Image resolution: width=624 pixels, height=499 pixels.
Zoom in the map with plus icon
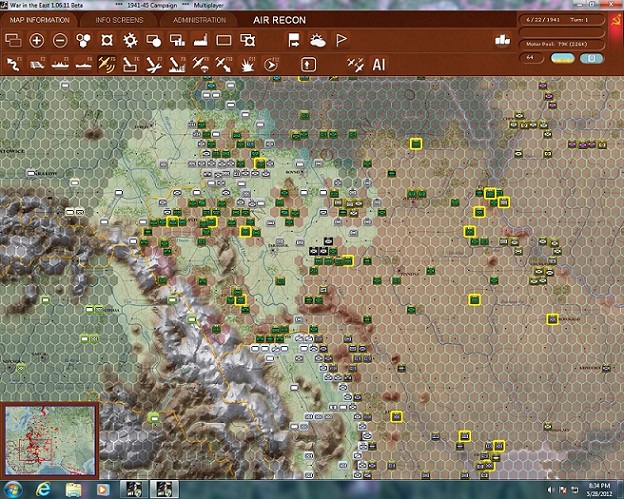click(37, 40)
